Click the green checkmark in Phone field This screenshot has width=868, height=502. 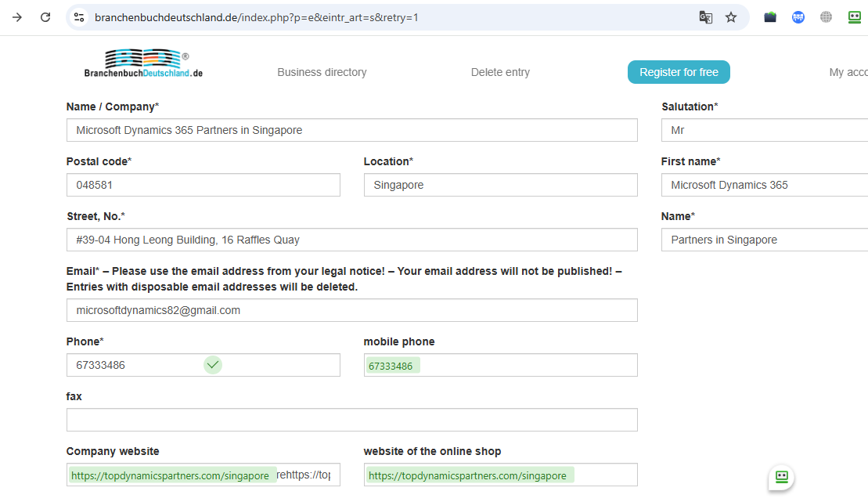[213, 364]
